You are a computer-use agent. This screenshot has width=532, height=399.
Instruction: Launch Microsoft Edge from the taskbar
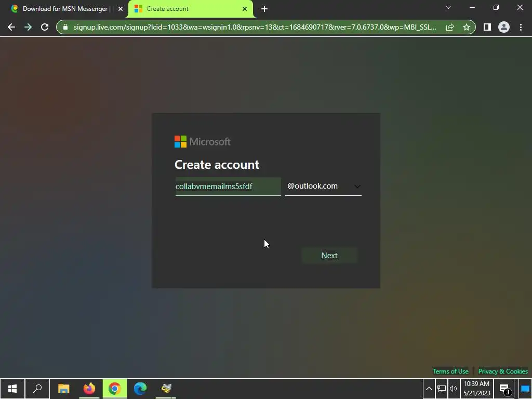click(x=140, y=389)
